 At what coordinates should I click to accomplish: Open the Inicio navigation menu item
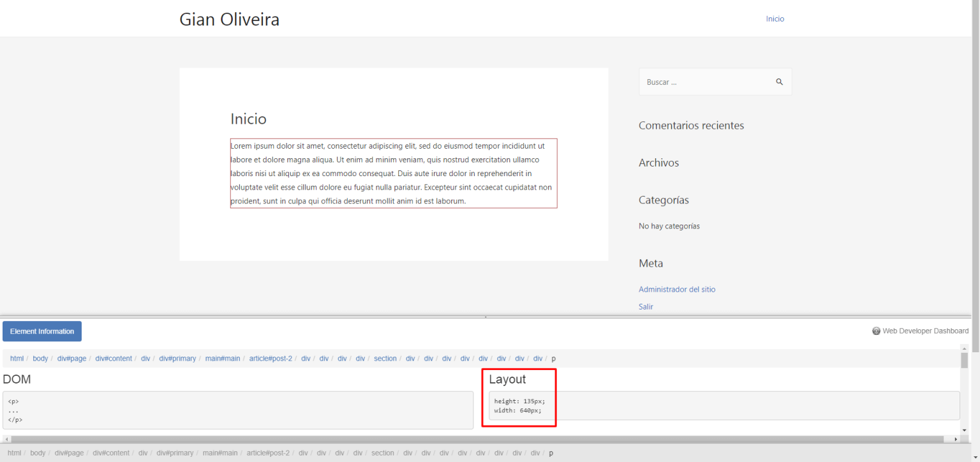[x=775, y=19]
